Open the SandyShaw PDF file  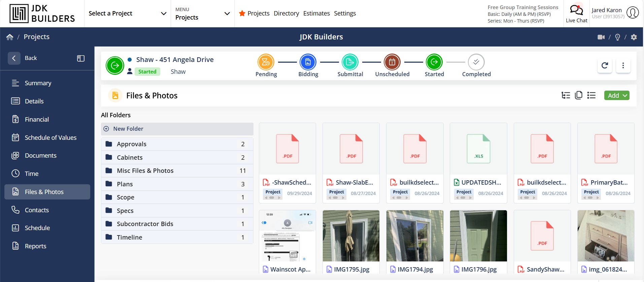point(542,236)
